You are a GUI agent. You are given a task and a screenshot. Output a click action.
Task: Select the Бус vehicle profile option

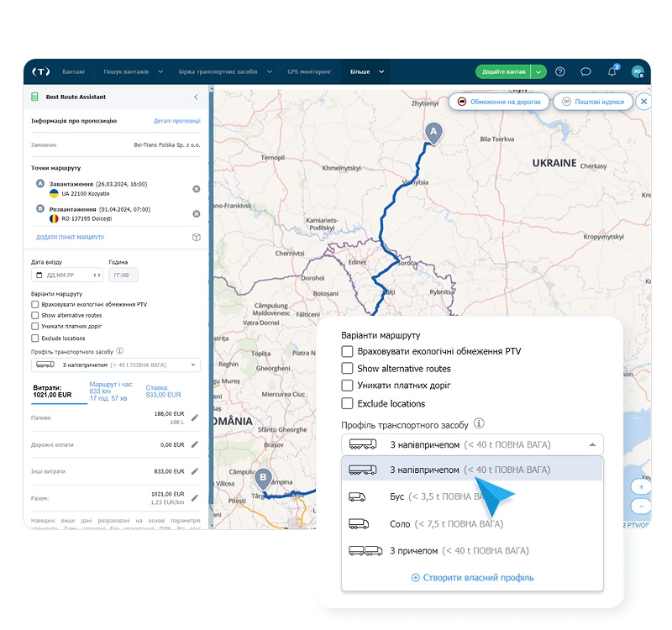coord(472,496)
